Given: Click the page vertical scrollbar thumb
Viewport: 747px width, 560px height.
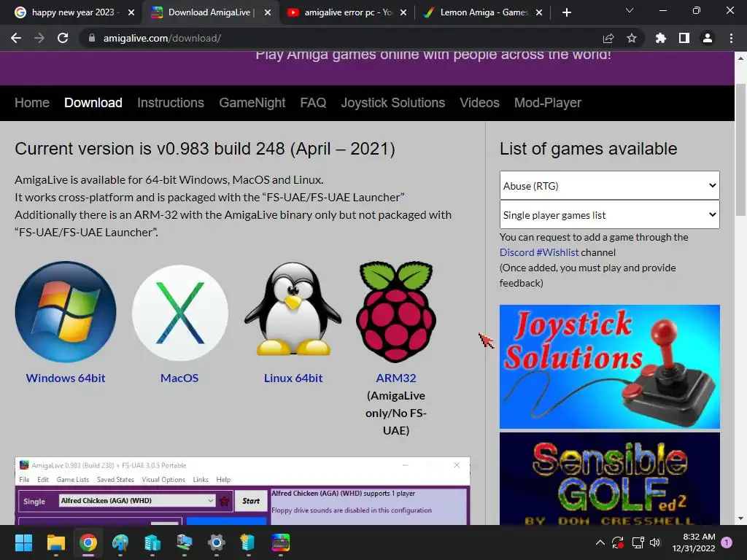Looking at the screenshot, I should (740, 149).
